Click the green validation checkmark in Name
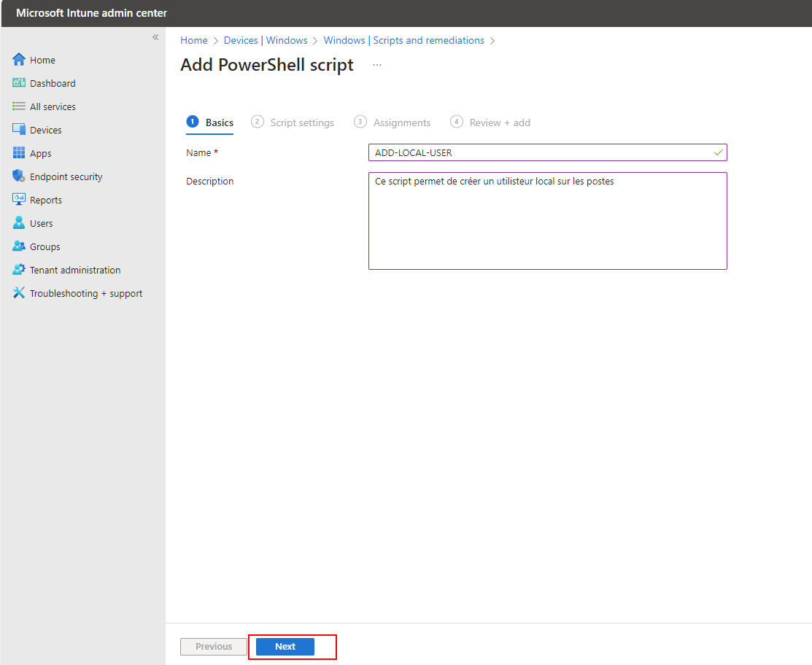This screenshot has width=812, height=665. click(x=719, y=152)
